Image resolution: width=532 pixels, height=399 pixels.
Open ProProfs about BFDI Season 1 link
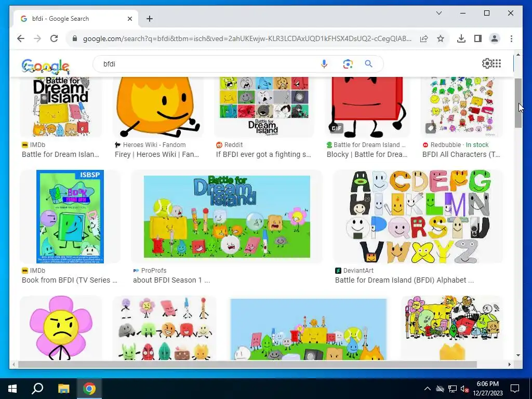coord(171,280)
